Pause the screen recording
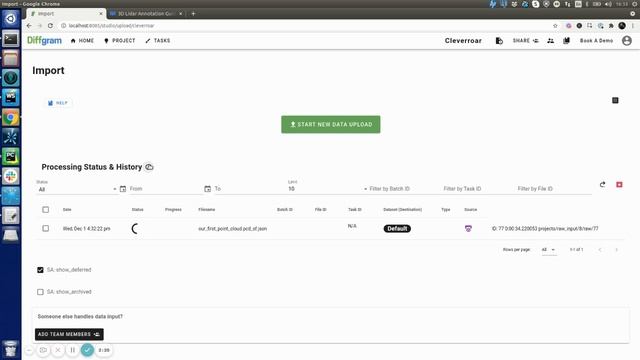Screen dimensions: 640x360 click(72, 350)
